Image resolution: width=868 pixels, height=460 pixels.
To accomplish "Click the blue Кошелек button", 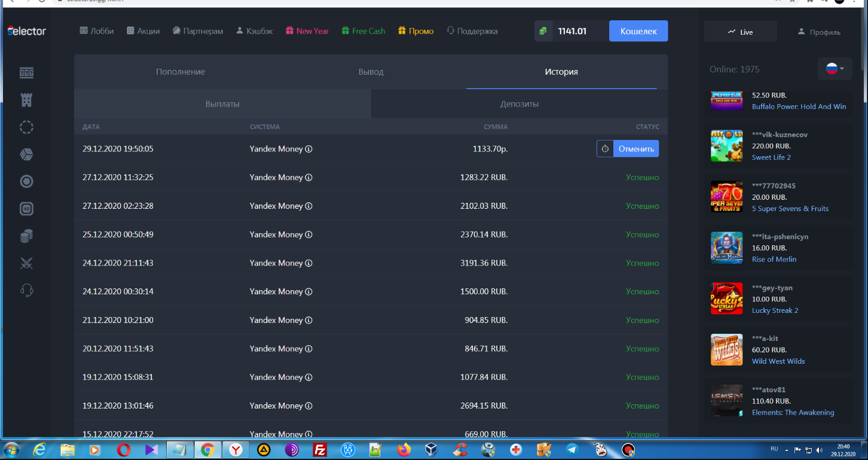I will 638,31.
